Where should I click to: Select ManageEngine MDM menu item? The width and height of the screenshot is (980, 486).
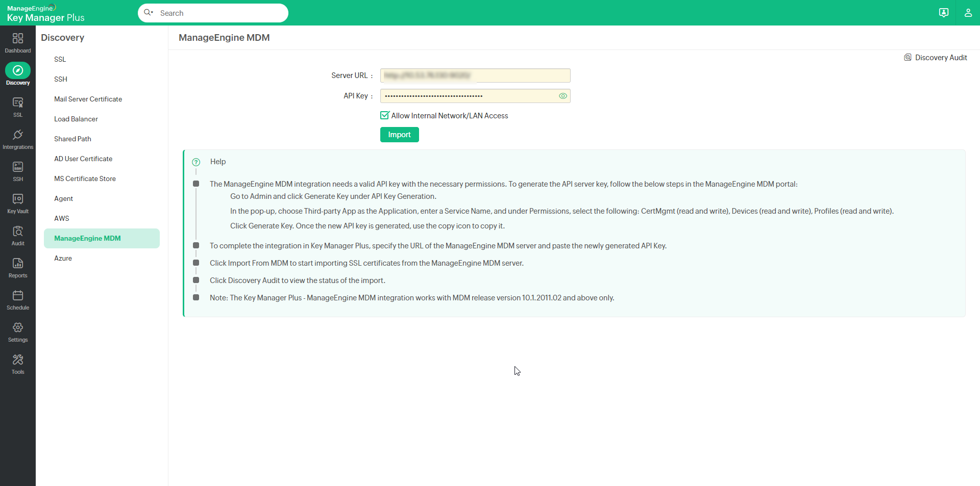(x=102, y=238)
